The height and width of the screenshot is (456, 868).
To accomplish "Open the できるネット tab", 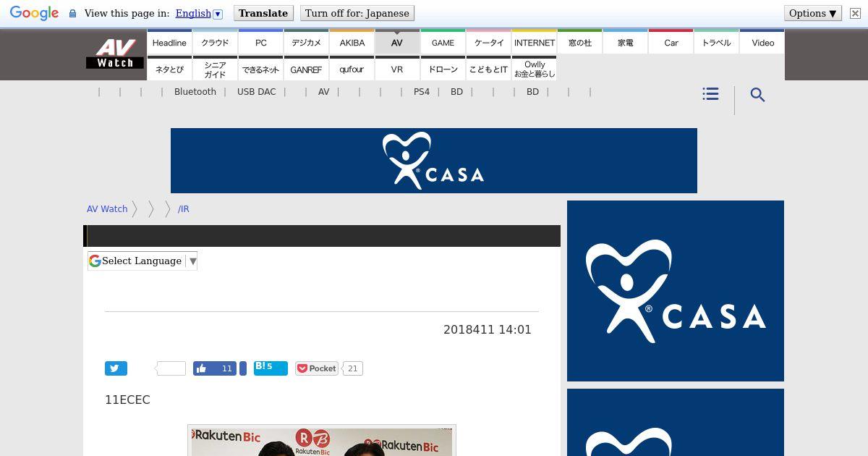I will pyautogui.click(x=260, y=69).
